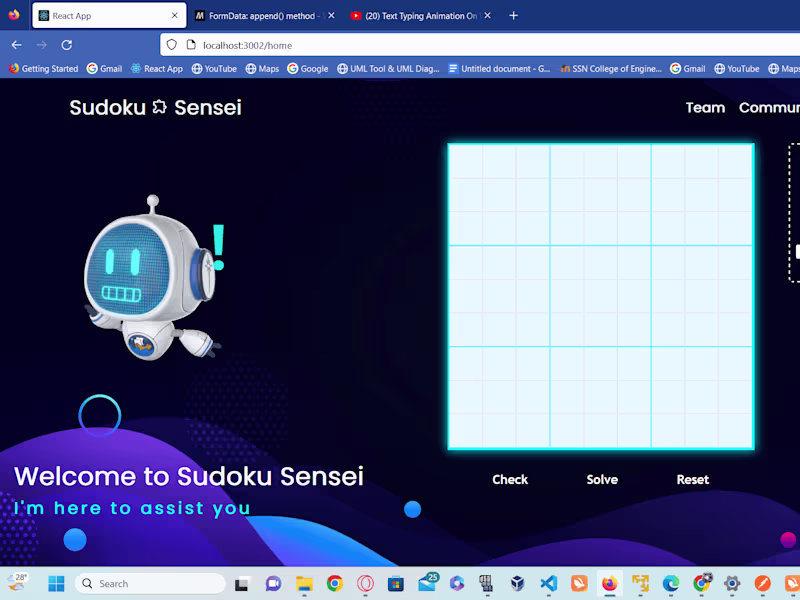Click the Check button

coord(510,480)
